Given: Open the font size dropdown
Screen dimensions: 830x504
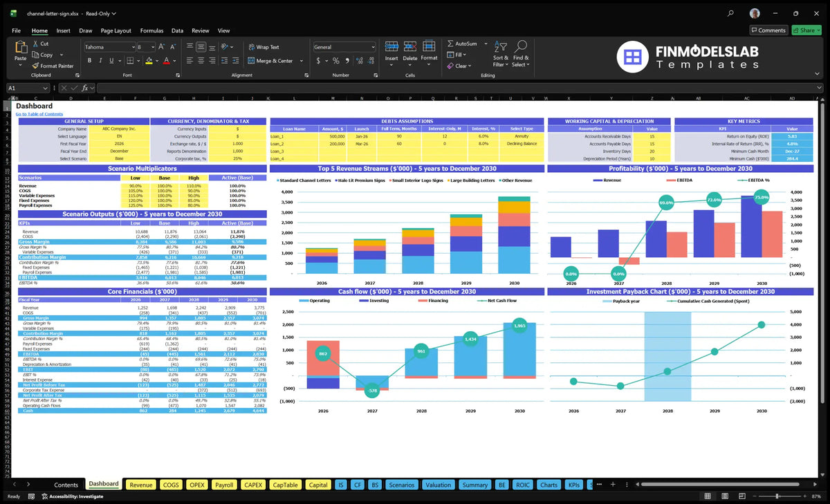Looking at the screenshot, I should [152, 47].
